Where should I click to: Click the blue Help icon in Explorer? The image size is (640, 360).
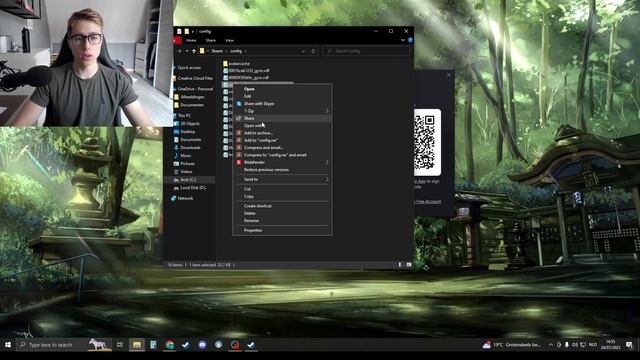pos(410,40)
